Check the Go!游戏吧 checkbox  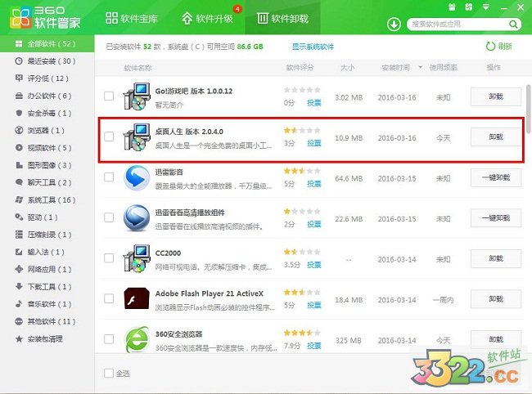pyautogui.click(x=109, y=96)
